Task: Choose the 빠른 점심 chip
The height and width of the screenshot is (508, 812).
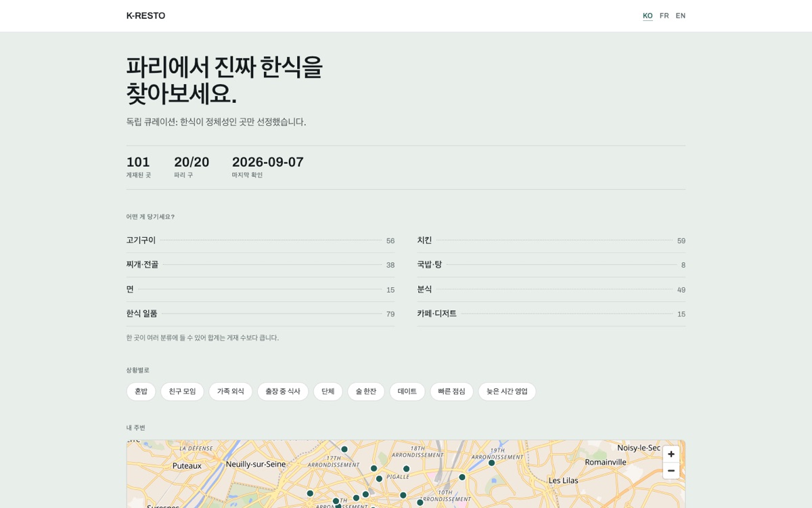Action: (x=452, y=391)
